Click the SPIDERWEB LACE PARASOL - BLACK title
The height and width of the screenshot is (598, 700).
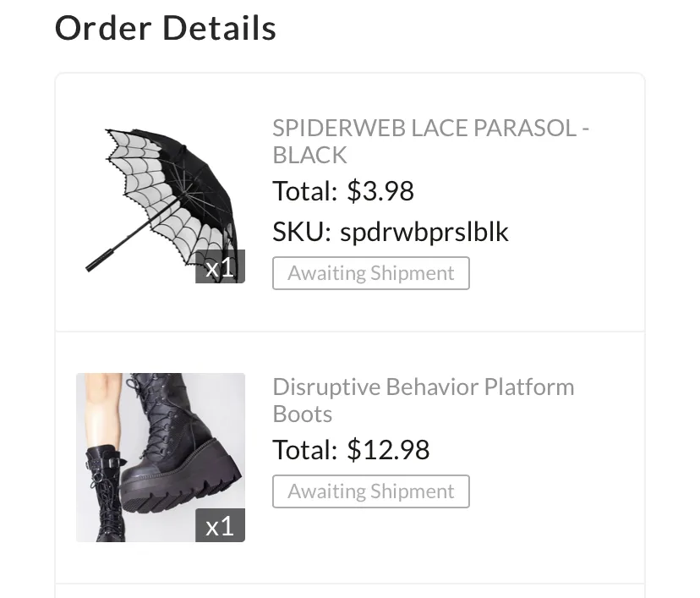431,141
